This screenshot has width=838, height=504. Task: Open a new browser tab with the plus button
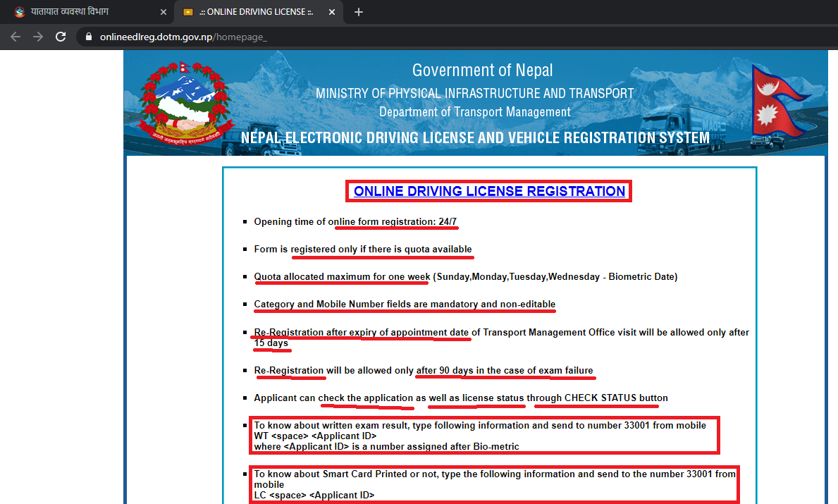[359, 11]
